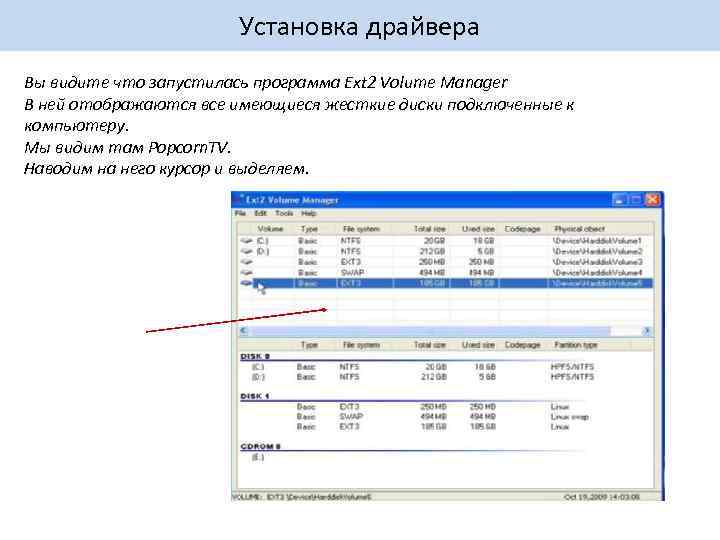The height and width of the screenshot is (540, 720).
Task: Click the Ext2 Volume Manager title icon
Action: pos(239,199)
